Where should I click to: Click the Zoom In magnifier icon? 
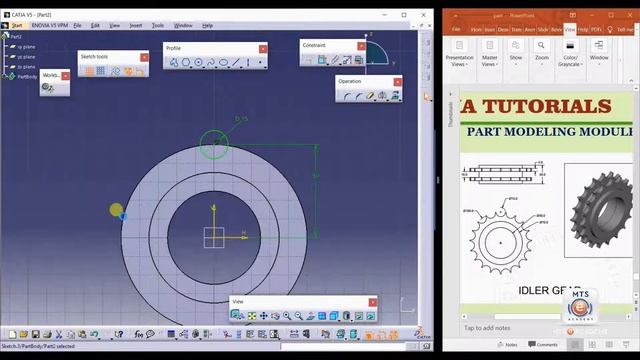[287, 316]
